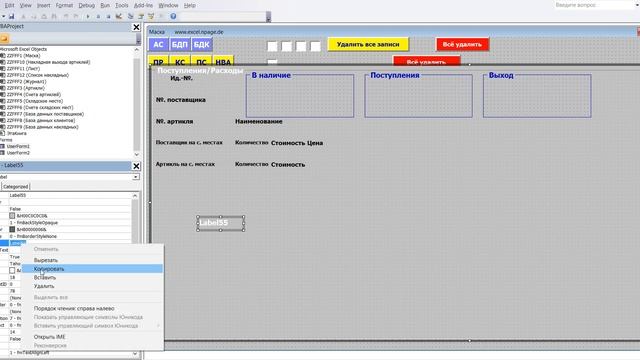Screen dimensions: 640x360
Task: Click the В наличие frame
Action: tap(300, 96)
